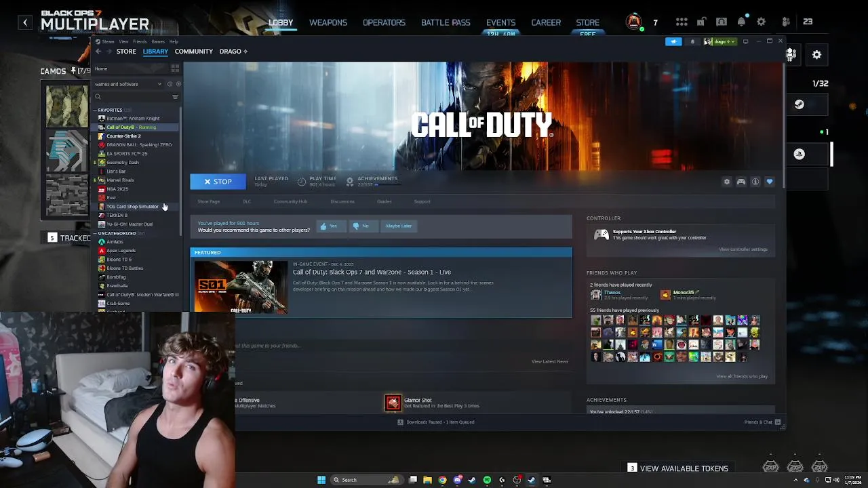Open Spotify from the Windows taskbar
The height and width of the screenshot is (488, 868).
(x=487, y=480)
